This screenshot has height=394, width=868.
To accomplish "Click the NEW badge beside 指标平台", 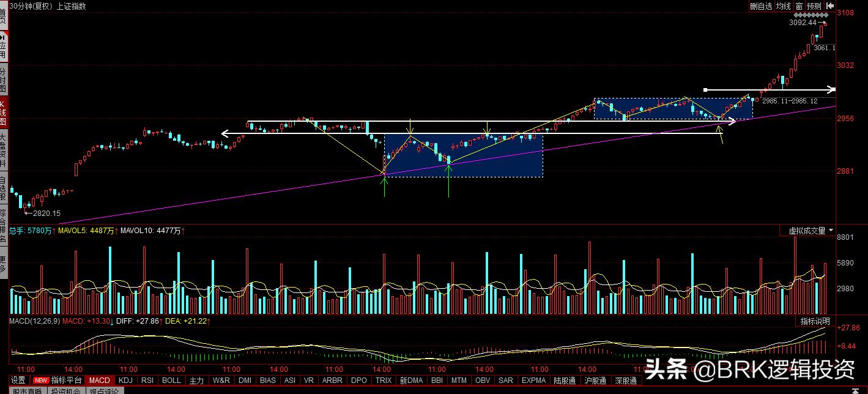I will (40, 381).
